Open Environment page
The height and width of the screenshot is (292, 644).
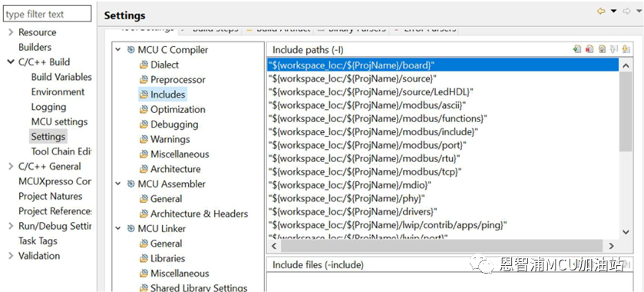pyautogui.click(x=58, y=92)
